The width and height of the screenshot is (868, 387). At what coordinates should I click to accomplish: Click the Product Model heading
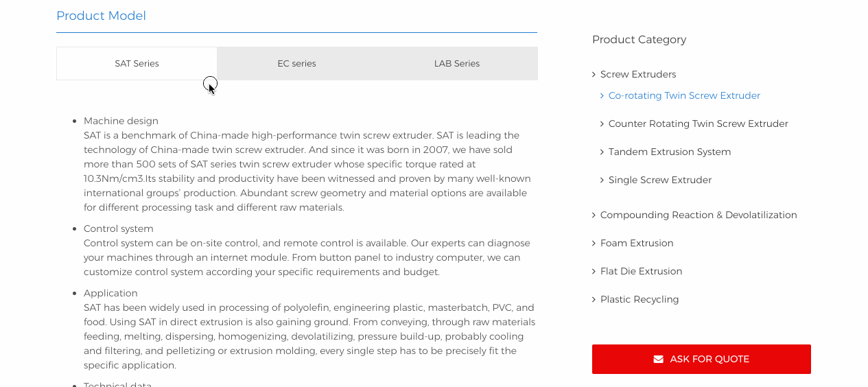tap(101, 16)
